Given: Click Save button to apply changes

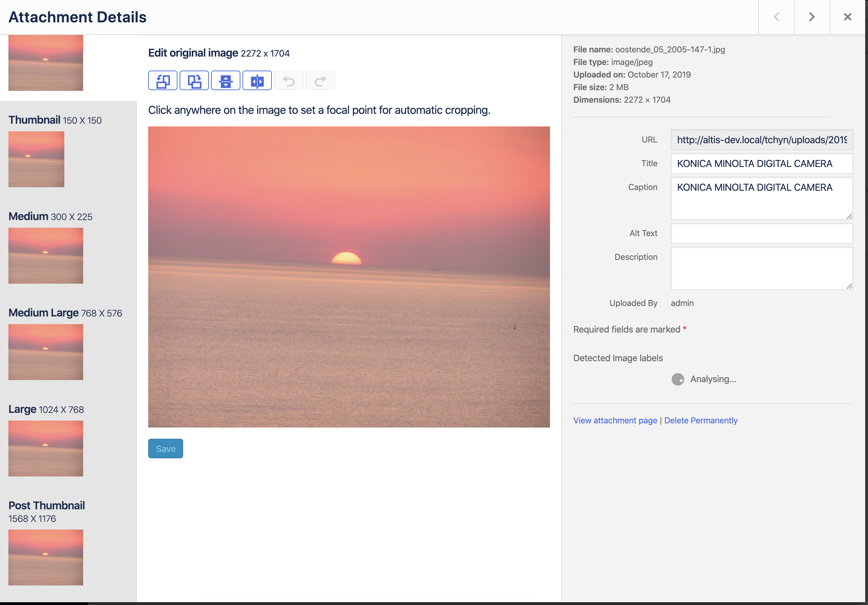Looking at the screenshot, I should (166, 448).
